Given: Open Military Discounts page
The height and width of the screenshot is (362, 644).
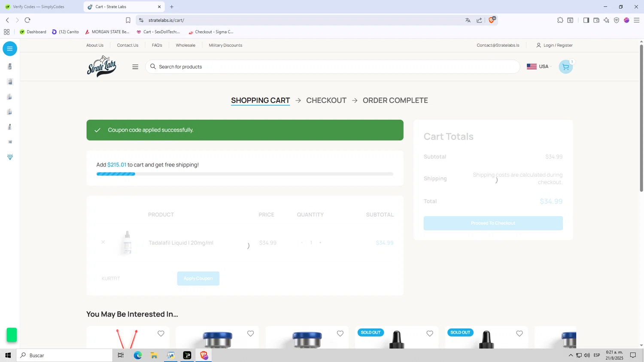Looking at the screenshot, I should click(225, 45).
